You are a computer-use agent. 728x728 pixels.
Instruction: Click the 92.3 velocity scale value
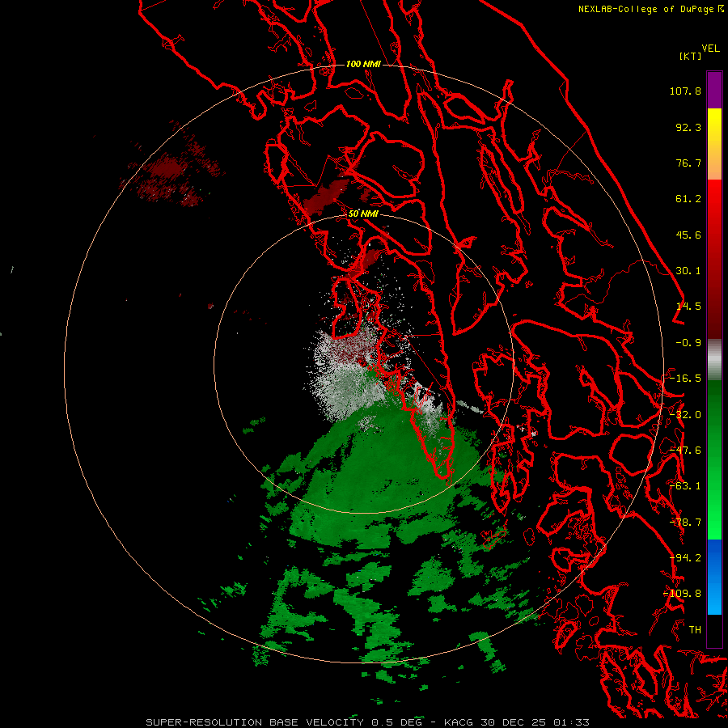(x=688, y=127)
